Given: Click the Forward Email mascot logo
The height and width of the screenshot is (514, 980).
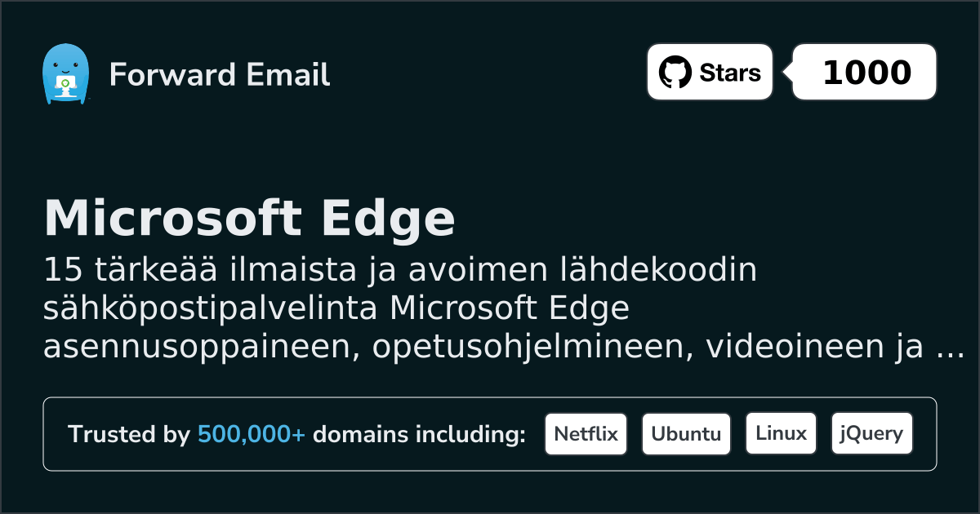Looking at the screenshot, I should pos(65,74).
